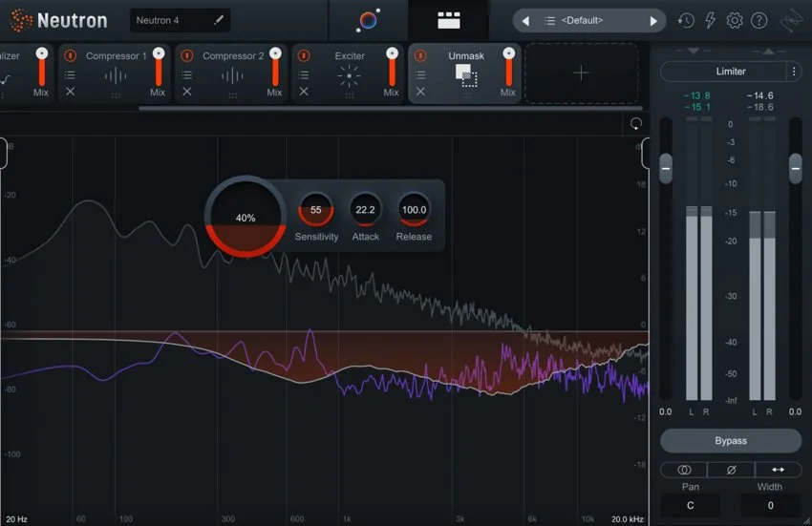Click the Neutron logo icon
812x526 pixels.
tap(21, 21)
